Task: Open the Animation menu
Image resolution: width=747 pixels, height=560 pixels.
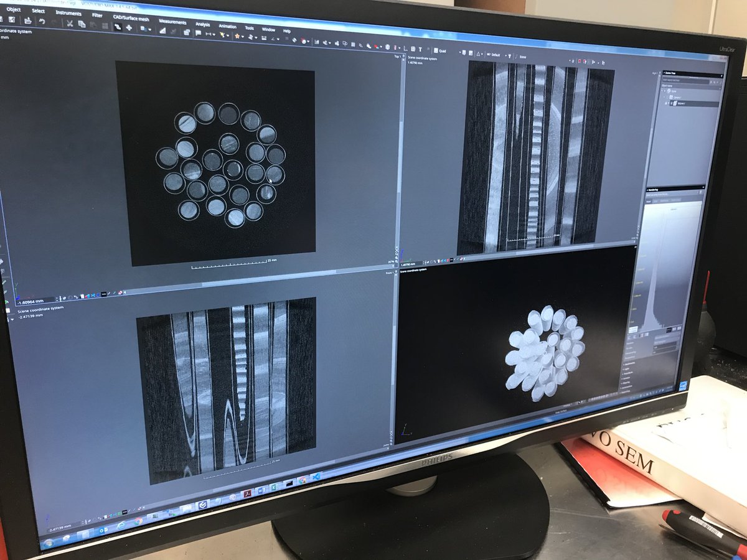Action: click(227, 26)
